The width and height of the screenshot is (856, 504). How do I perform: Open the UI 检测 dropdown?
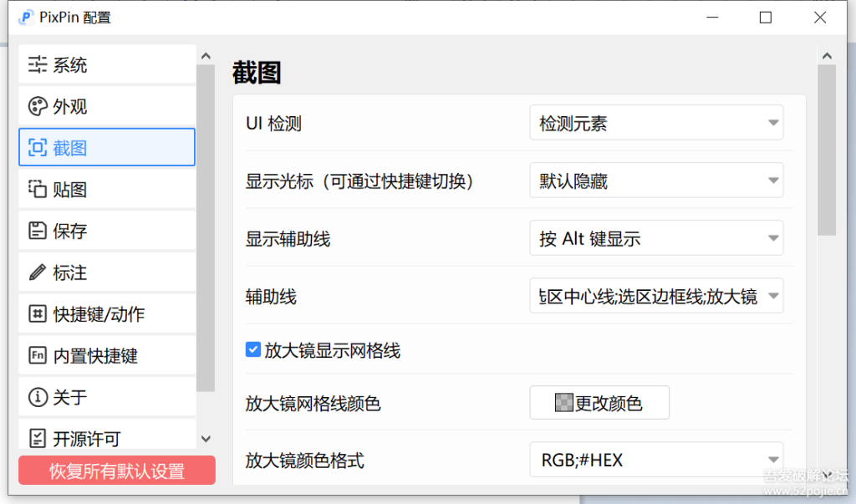[x=656, y=124]
